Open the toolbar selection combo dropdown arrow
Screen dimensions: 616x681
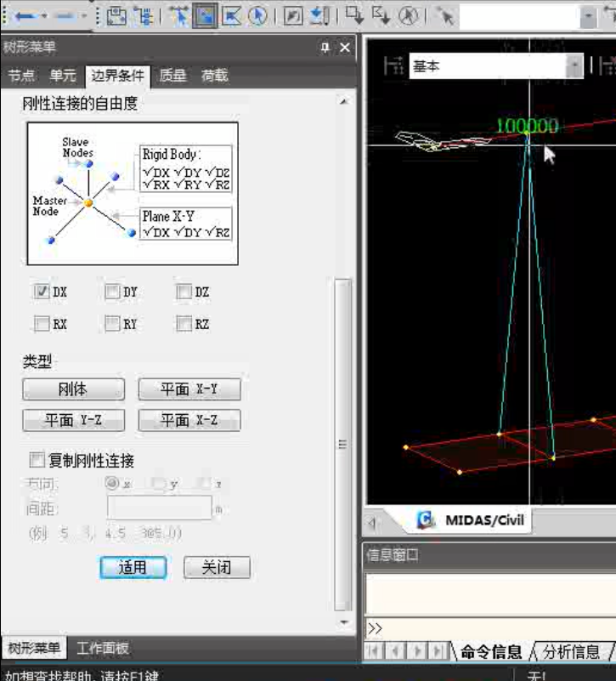coord(588,17)
